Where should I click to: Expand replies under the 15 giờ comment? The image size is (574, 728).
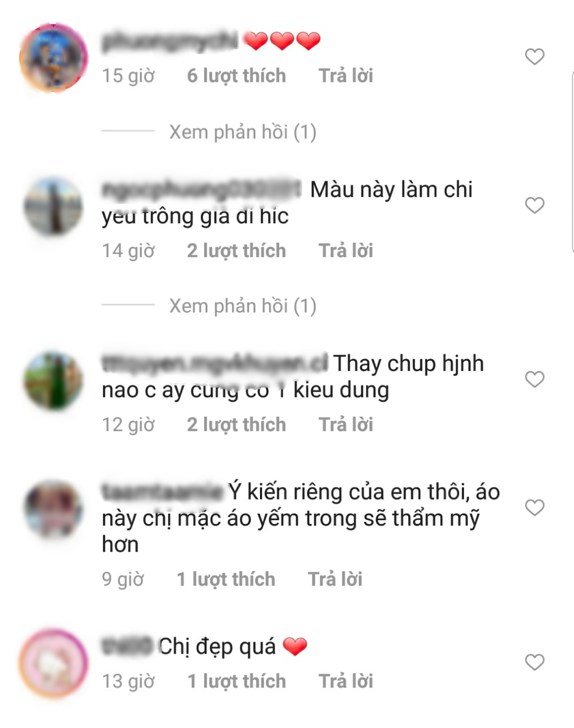tap(242, 132)
